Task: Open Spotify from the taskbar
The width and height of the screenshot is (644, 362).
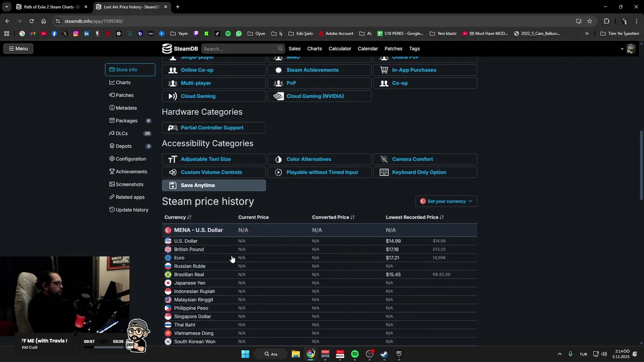Action: click(x=355, y=354)
